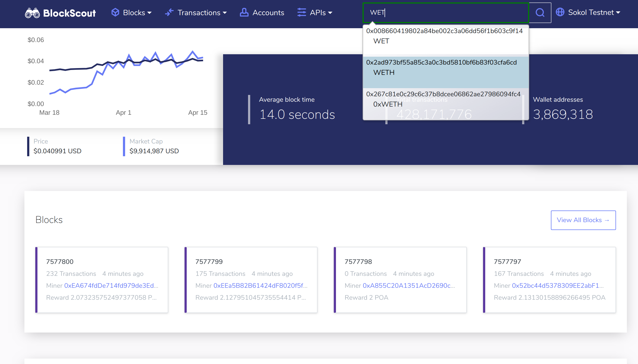
Task: Click the 232 Transactions text
Action: (71, 274)
